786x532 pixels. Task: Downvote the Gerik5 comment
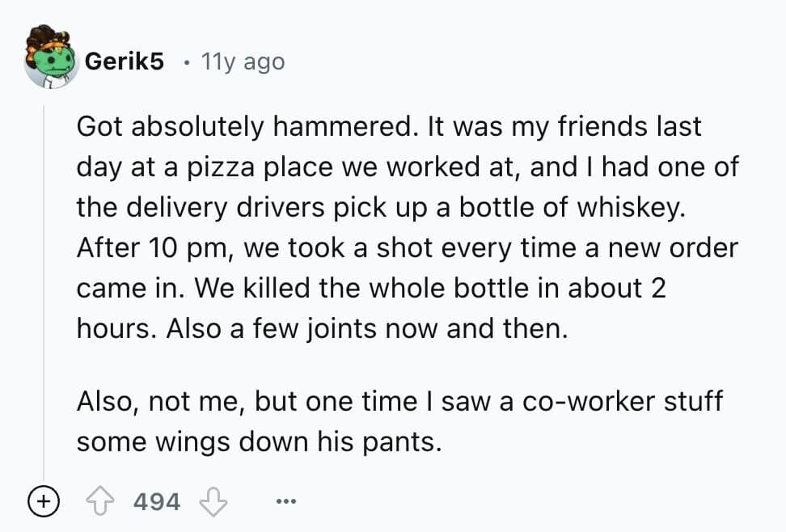pyautogui.click(x=213, y=501)
